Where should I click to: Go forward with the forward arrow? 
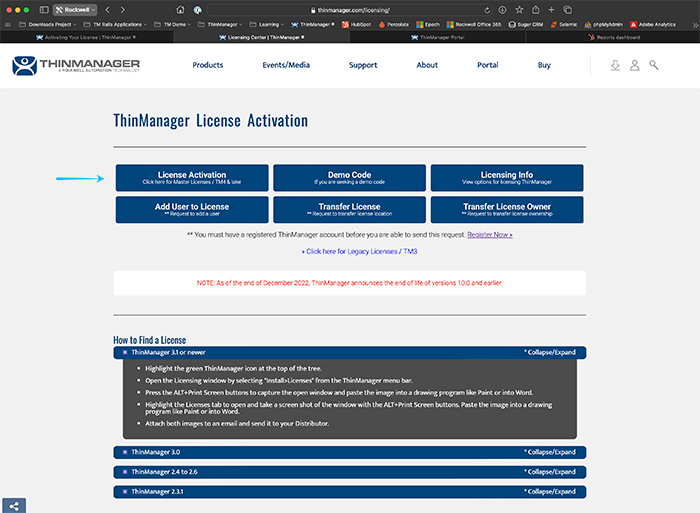click(x=123, y=9)
